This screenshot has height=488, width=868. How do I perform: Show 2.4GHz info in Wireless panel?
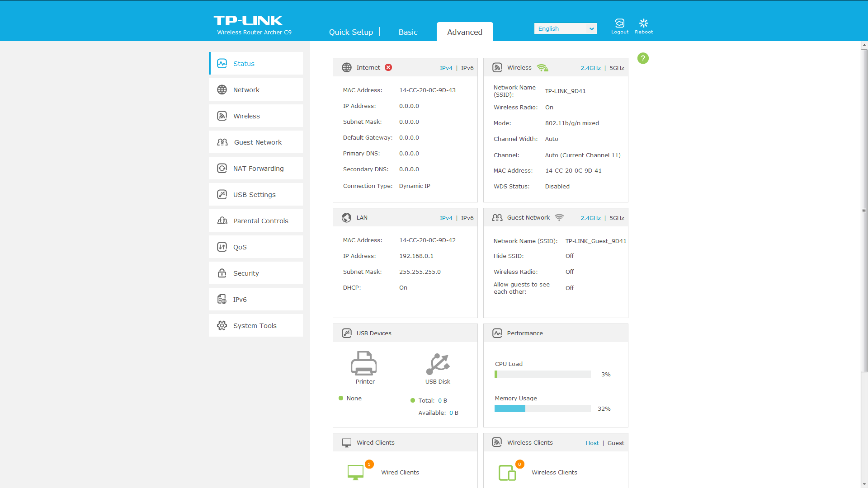tap(590, 68)
